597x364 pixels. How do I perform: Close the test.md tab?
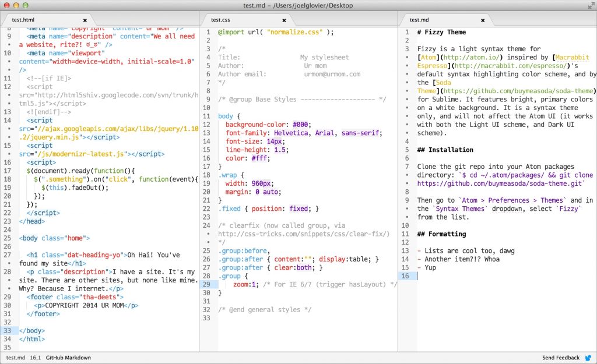tap(482, 20)
